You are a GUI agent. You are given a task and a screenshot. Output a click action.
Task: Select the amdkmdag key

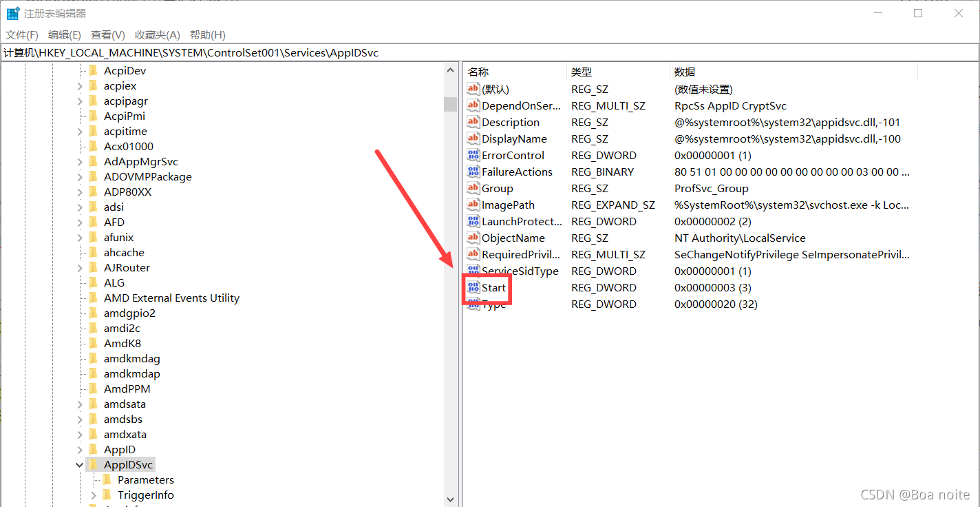(132, 358)
